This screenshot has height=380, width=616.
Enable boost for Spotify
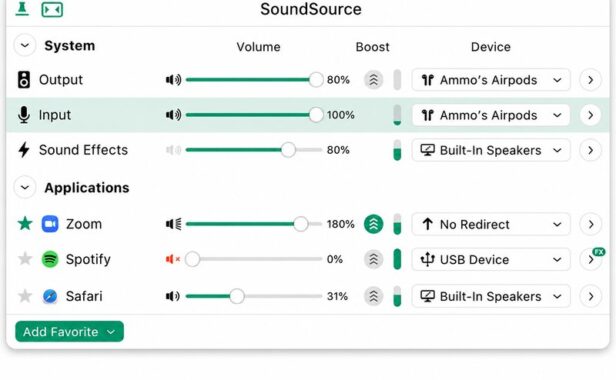click(374, 259)
